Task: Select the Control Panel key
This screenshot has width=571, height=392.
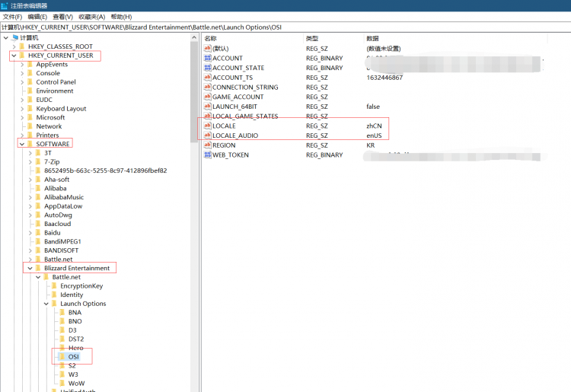Action: click(x=56, y=82)
